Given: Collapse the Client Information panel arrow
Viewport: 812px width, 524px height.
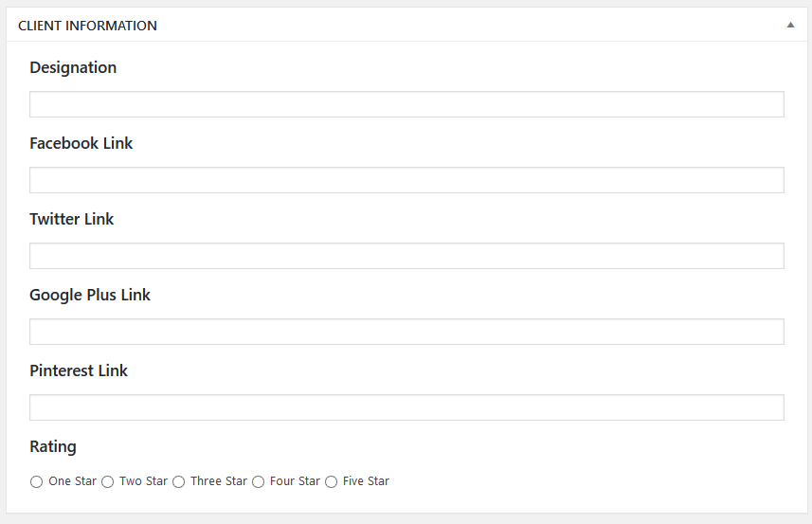Looking at the screenshot, I should [x=790, y=26].
